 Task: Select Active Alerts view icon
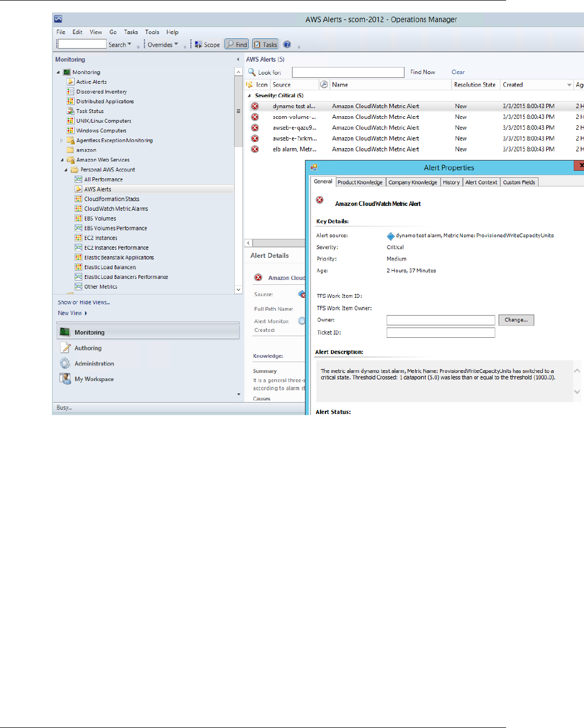(70, 82)
